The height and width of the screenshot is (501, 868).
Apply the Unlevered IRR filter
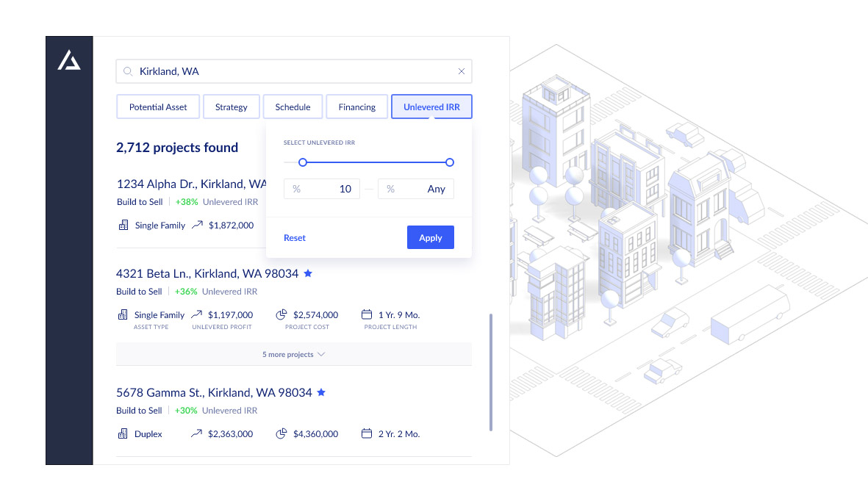click(x=431, y=237)
